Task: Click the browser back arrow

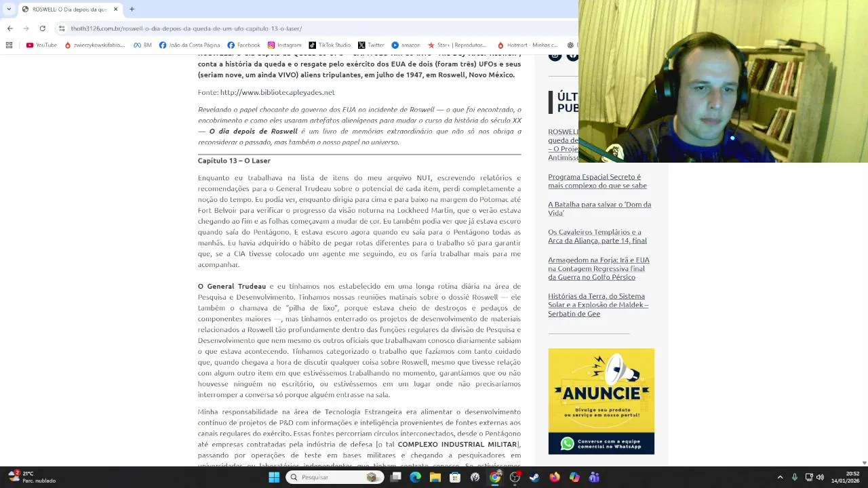Action: tap(9, 28)
